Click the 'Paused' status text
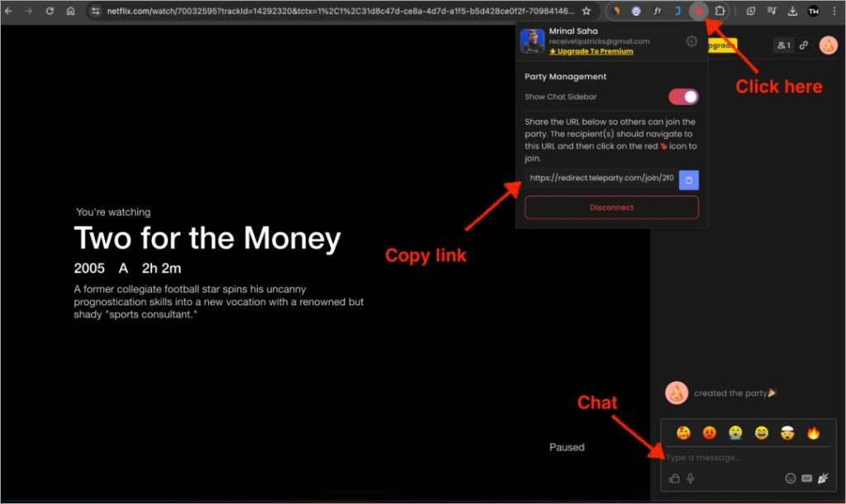Screen dimensions: 846x504 [567, 447]
